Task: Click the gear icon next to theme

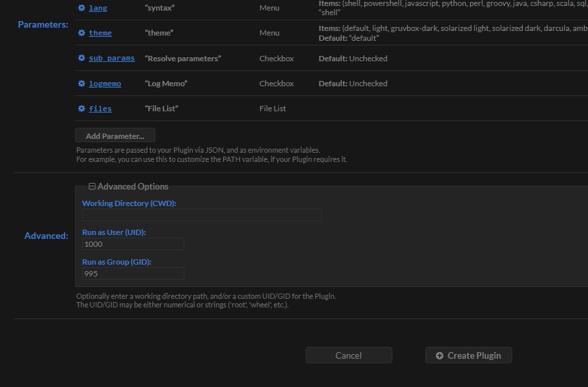Action: pos(82,33)
